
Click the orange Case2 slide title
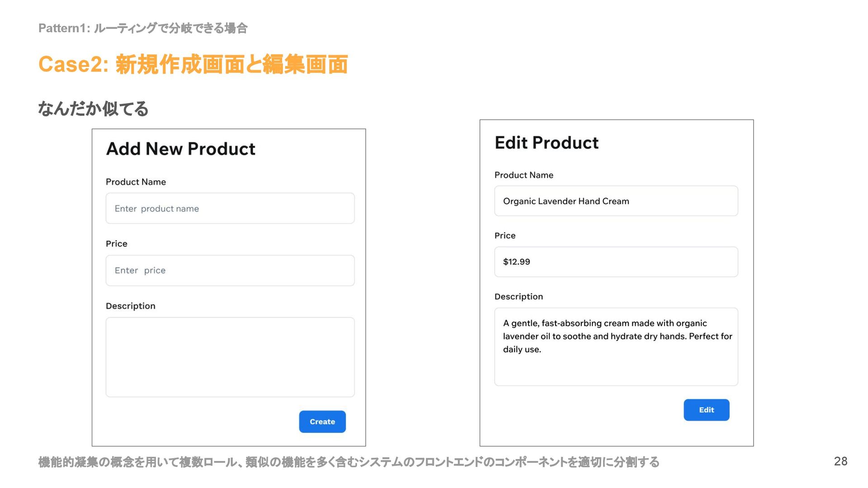(193, 64)
